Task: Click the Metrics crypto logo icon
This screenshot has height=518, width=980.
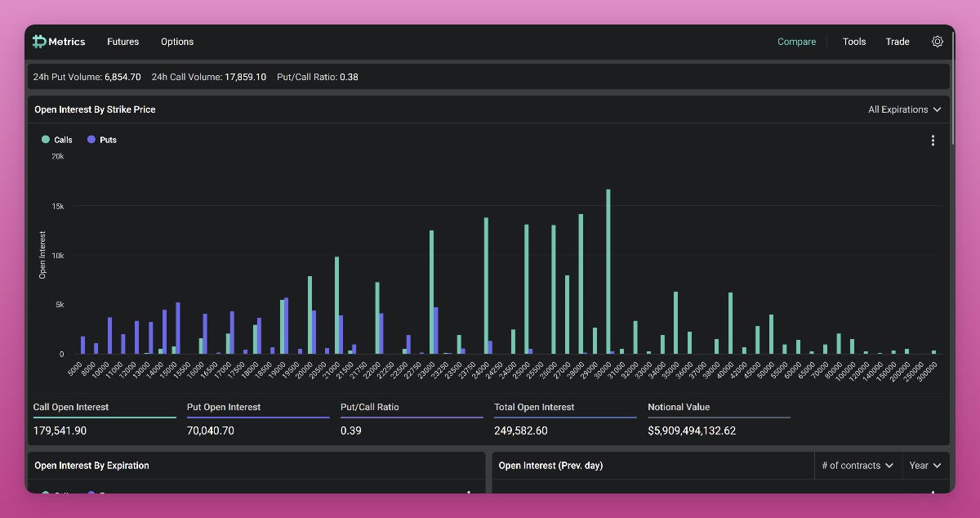Action: 39,41
